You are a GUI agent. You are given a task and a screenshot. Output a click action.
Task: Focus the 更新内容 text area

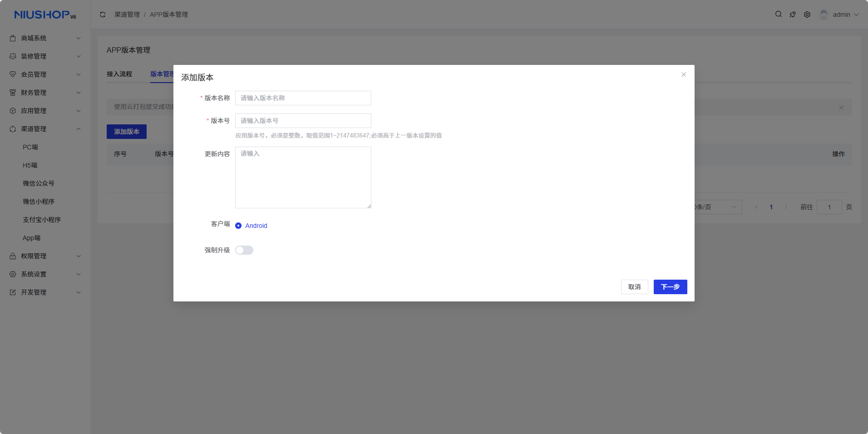(x=303, y=178)
